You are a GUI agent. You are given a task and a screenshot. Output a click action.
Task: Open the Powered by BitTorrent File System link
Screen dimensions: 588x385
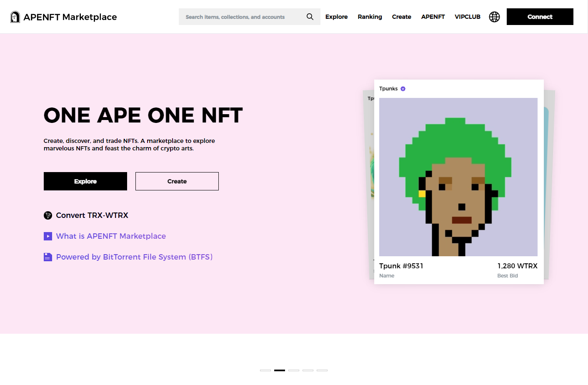[134, 257]
